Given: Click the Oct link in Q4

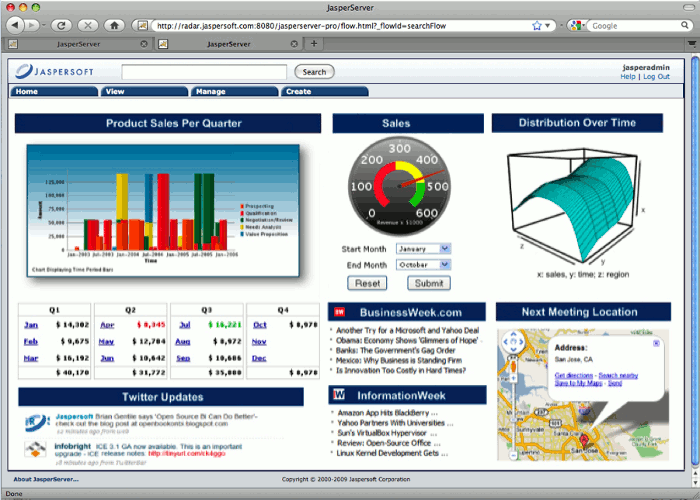Looking at the screenshot, I should pos(260,325).
